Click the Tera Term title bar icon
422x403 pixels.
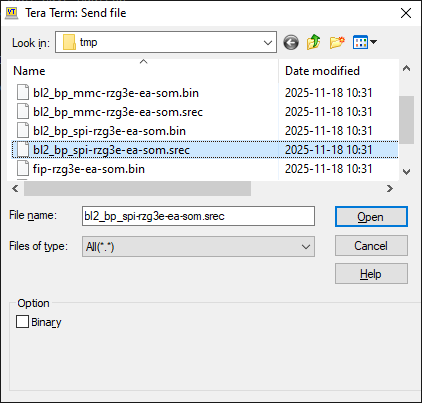pos(12,13)
